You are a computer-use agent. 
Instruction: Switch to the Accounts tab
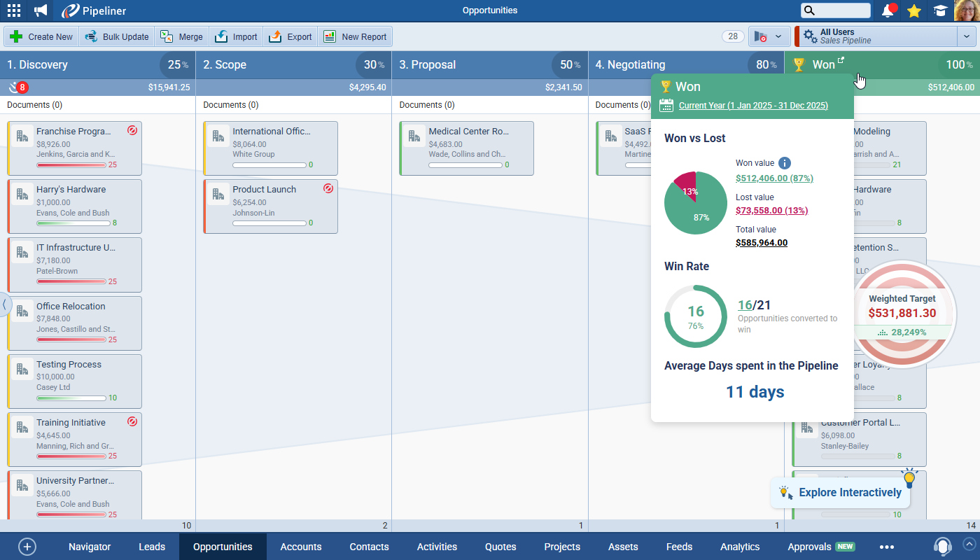pos(301,547)
